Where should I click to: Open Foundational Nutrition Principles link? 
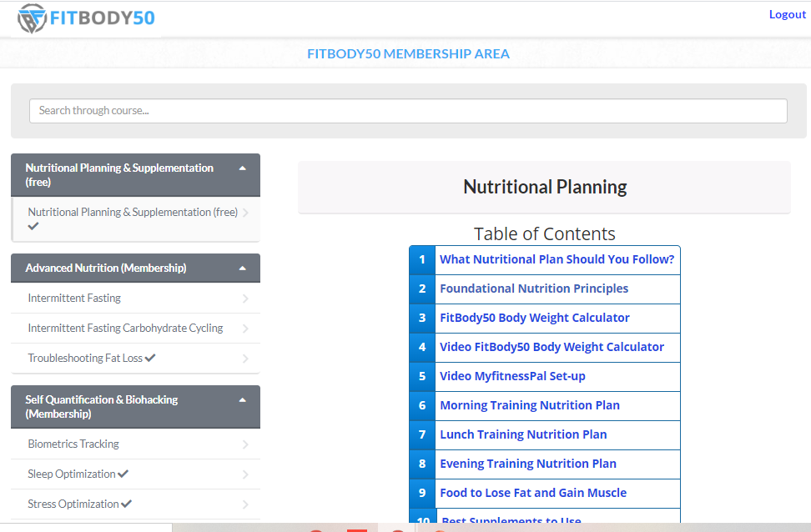pos(534,289)
